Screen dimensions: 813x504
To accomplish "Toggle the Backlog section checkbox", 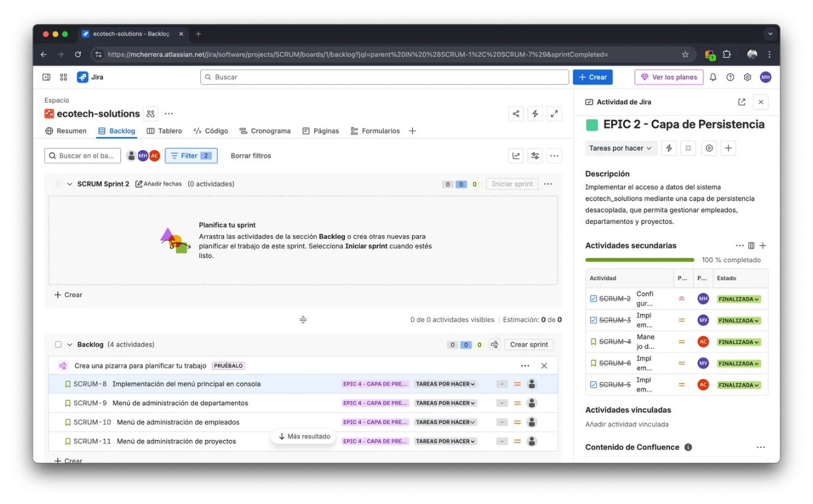I will [59, 345].
